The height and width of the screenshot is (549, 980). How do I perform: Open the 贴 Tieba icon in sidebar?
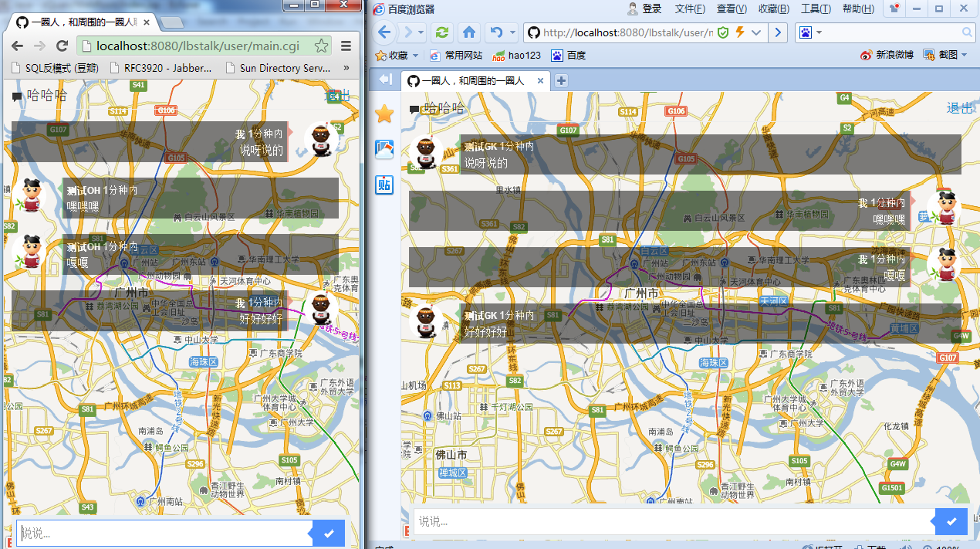pos(384,185)
